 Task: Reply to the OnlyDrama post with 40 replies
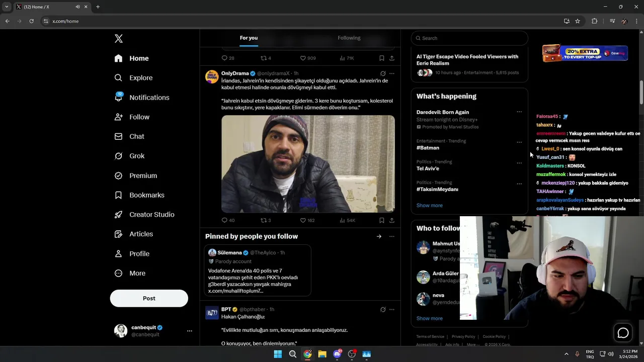coord(228,220)
